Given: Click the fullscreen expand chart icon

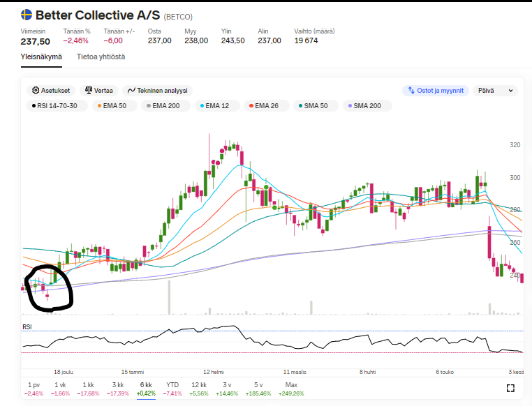Looking at the screenshot, I should [x=510, y=388].
